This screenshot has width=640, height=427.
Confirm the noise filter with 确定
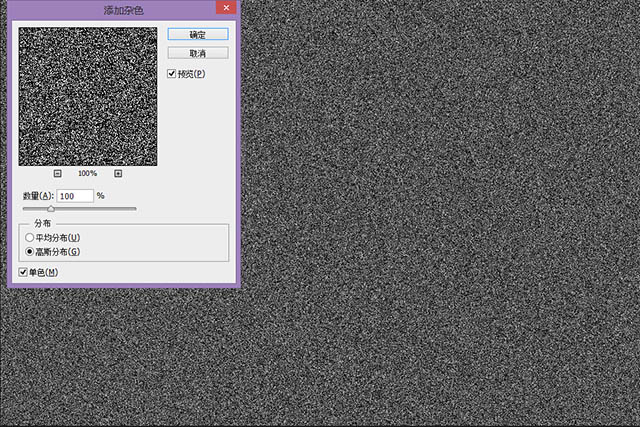click(198, 33)
